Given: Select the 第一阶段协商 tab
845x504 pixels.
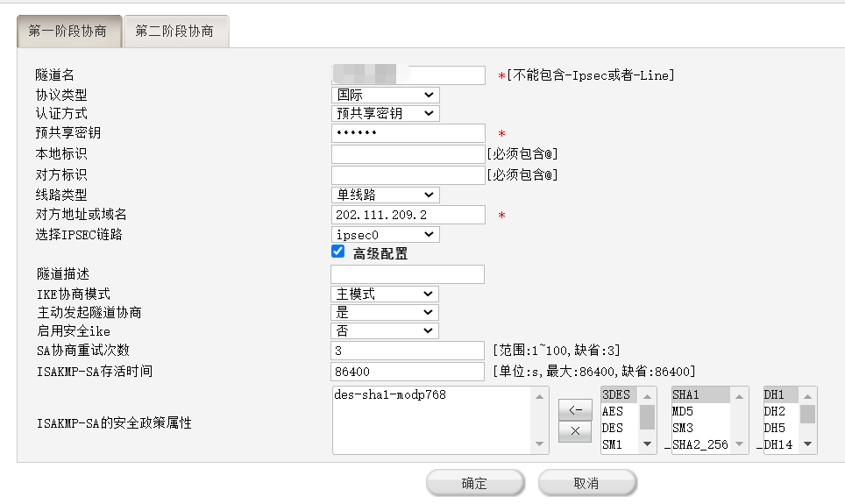Looking at the screenshot, I should click(x=67, y=32).
